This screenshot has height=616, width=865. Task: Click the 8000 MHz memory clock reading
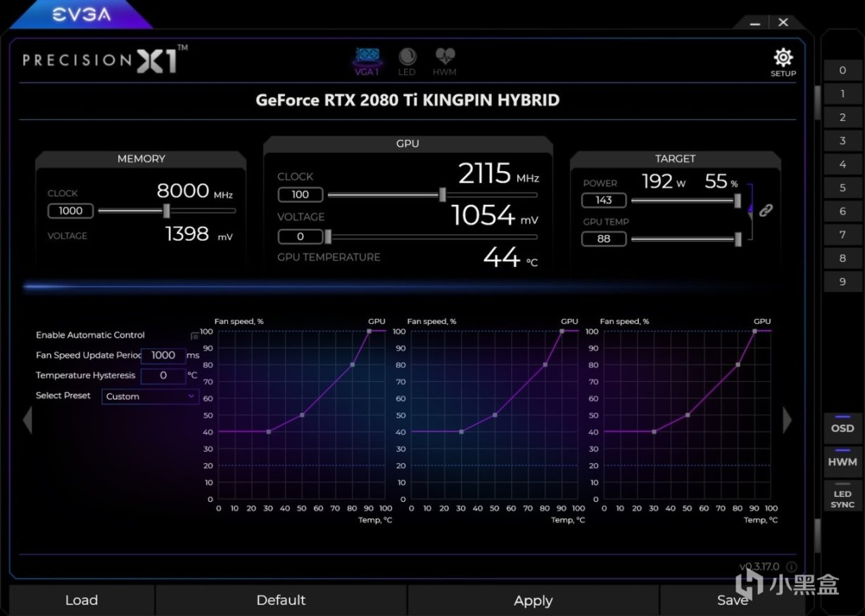(x=194, y=191)
